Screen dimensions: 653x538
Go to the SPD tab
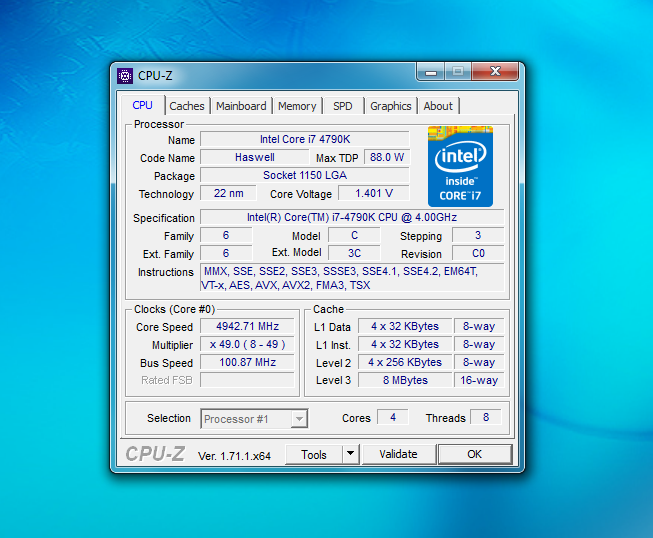[343, 106]
